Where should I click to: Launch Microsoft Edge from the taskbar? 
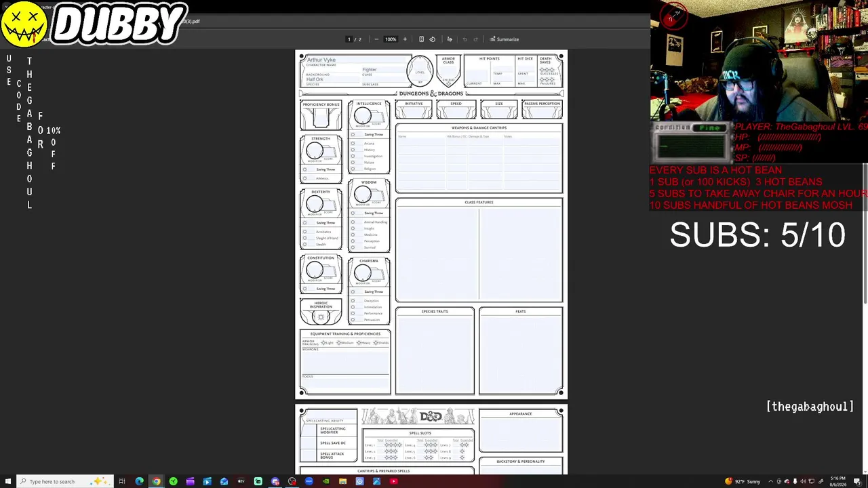point(139,481)
